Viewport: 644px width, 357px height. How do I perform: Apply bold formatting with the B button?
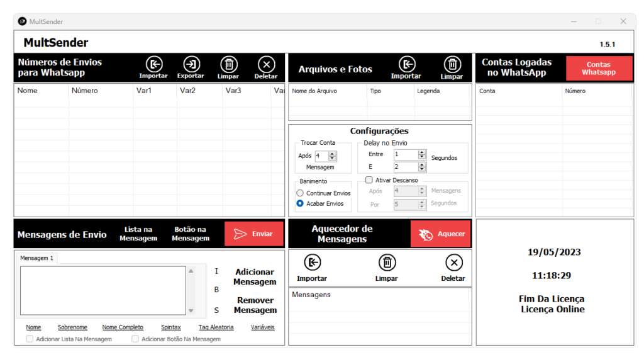(x=216, y=290)
